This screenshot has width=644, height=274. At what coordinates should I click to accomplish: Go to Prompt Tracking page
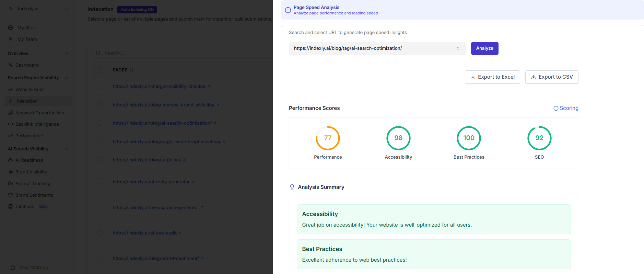(x=33, y=184)
